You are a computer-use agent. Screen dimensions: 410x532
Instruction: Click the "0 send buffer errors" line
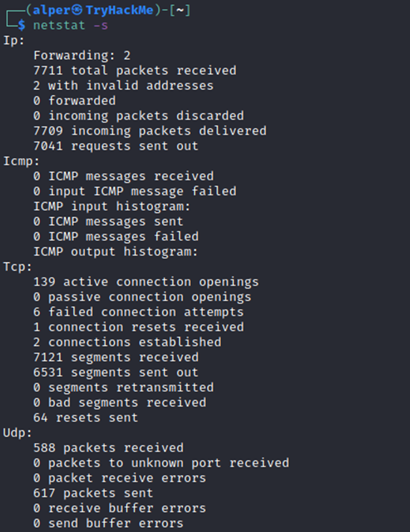pyautogui.click(x=108, y=524)
